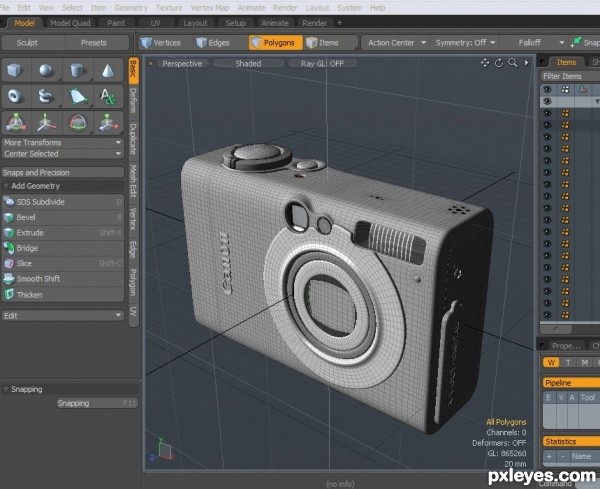Image resolution: width=600 pixels, height=489 pixels.
Task: Select the Sphere primitive tool
Action: (x=46, y=70)
